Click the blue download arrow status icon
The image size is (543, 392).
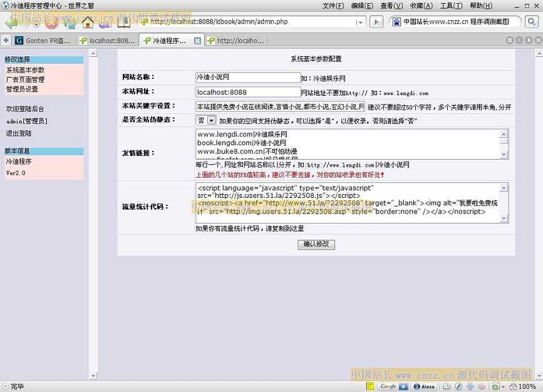click(x=470, y=386)
